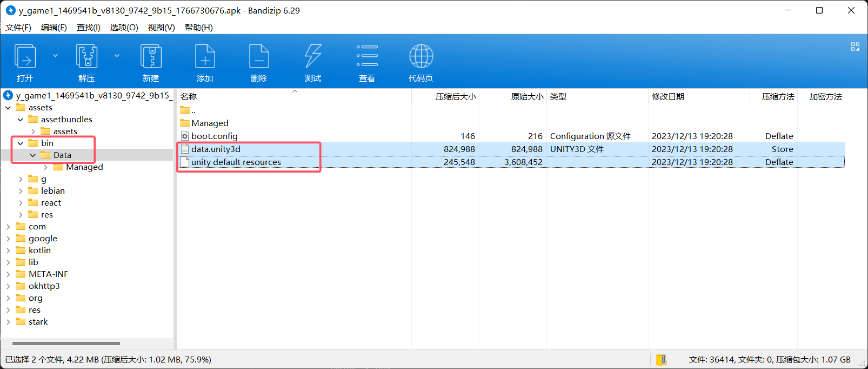Click the 打开 (Open) toolbar icon

(25, 56)
